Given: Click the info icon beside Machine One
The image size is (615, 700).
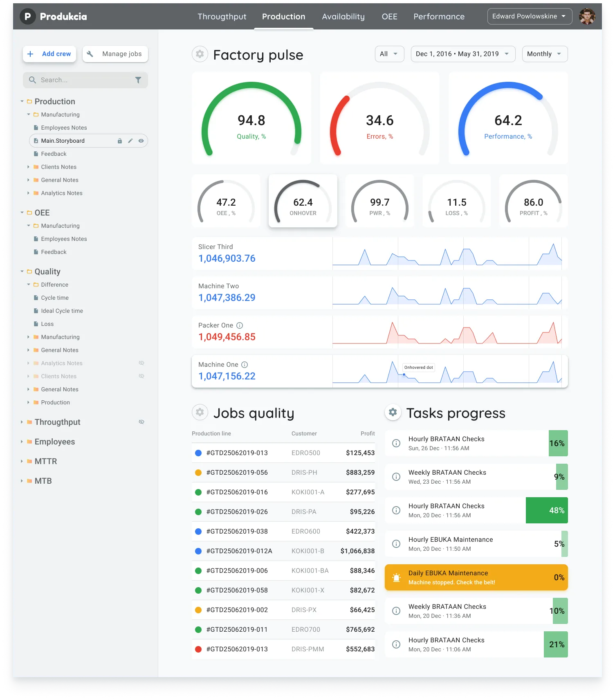Looking at the screenshot, I should click(245, 365).
